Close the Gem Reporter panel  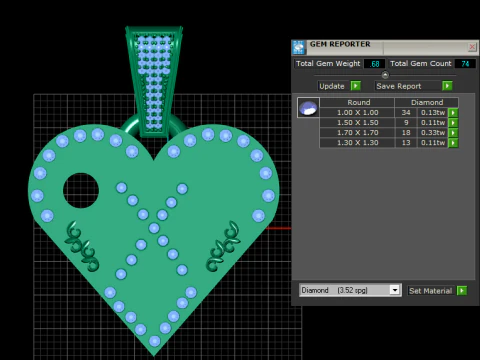(x=472, y=47)
